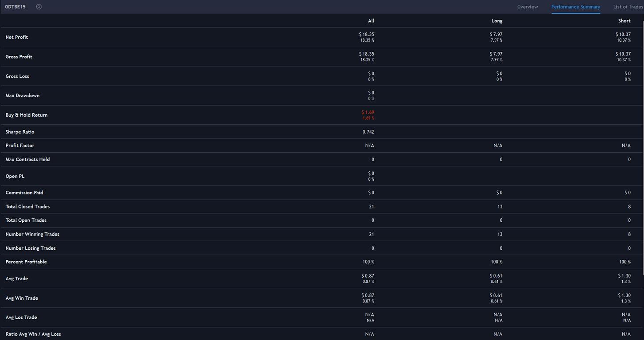
Task: Select the Performance Summary tab
Action: click(x=575, y=7)
